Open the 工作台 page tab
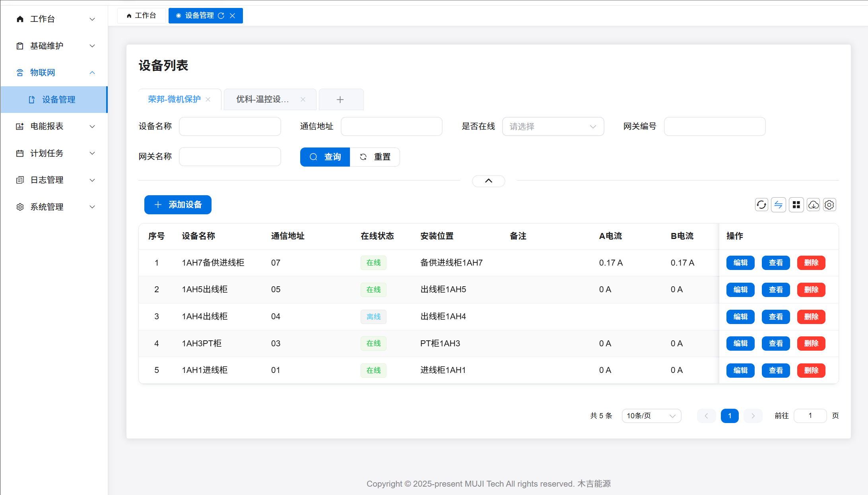The height and width of the screenshot is (495, 868). click(x=142, y=16)
